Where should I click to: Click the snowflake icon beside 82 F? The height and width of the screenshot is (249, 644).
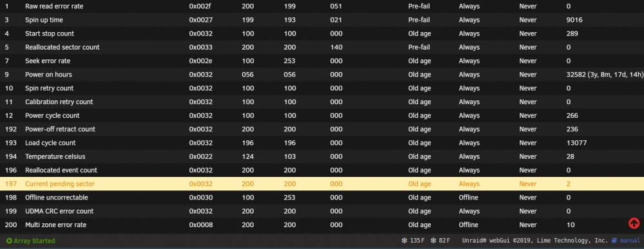pos(433,241)
